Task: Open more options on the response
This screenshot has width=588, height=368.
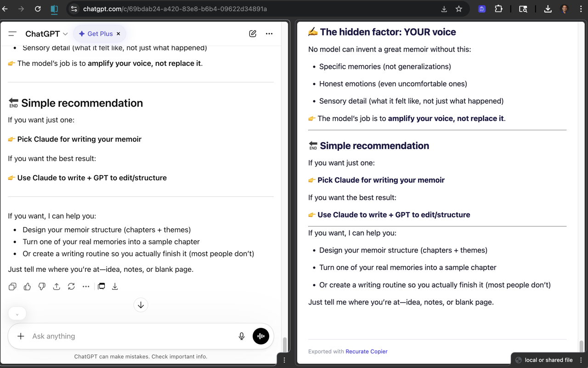Action: pyautogui.click(x=86, y=286)
